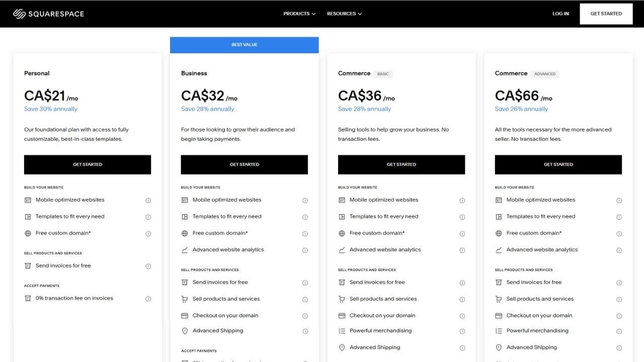The image size is (644, 362).
Task: Click 'Advanced website analytics' in Commerce Advanced
Action: click(542, 250)
